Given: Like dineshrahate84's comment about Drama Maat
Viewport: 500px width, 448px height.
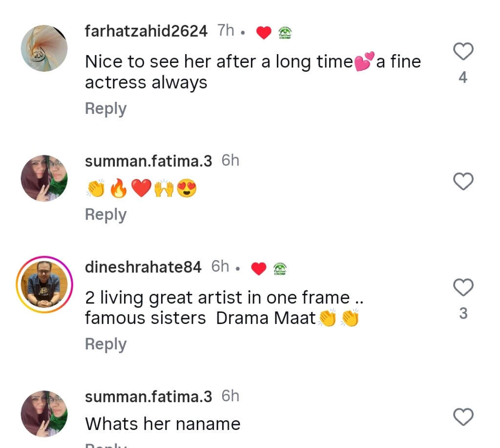Looking at the screenshot, I should [463, 287].
